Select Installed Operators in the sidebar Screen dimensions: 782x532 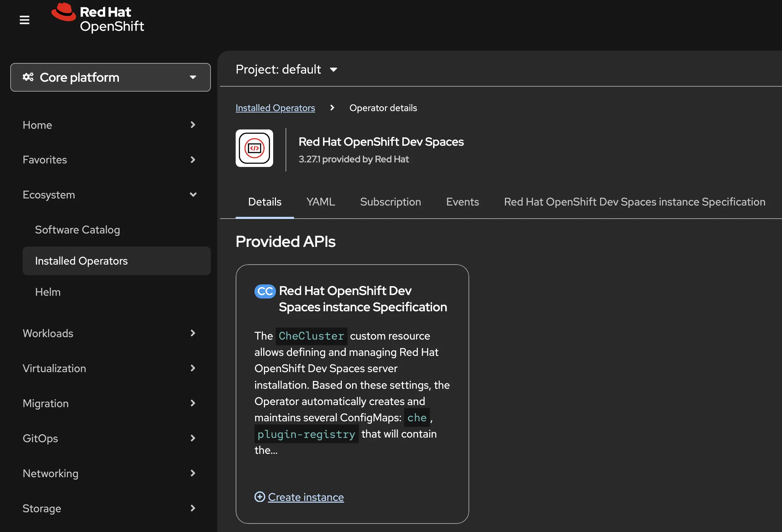coord(117,261)
